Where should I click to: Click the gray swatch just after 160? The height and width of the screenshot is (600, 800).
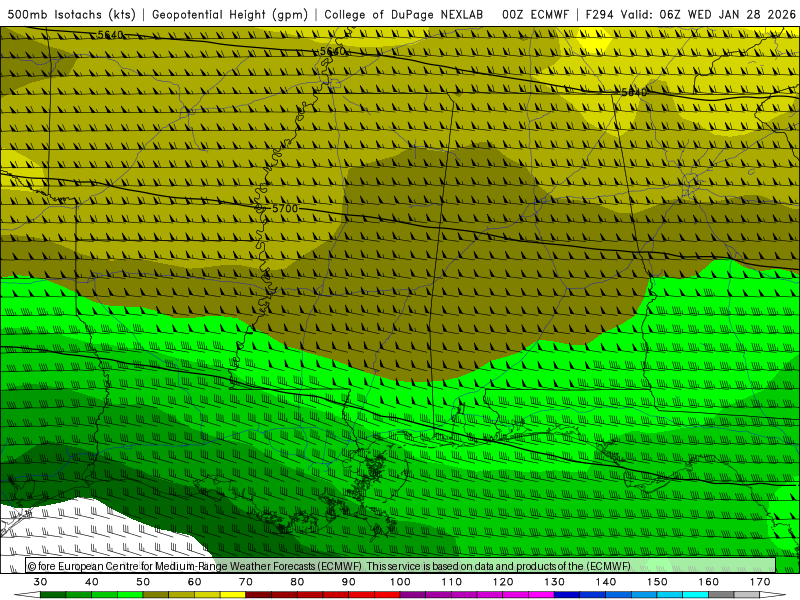pyautogui.click(x=721, y=595)
